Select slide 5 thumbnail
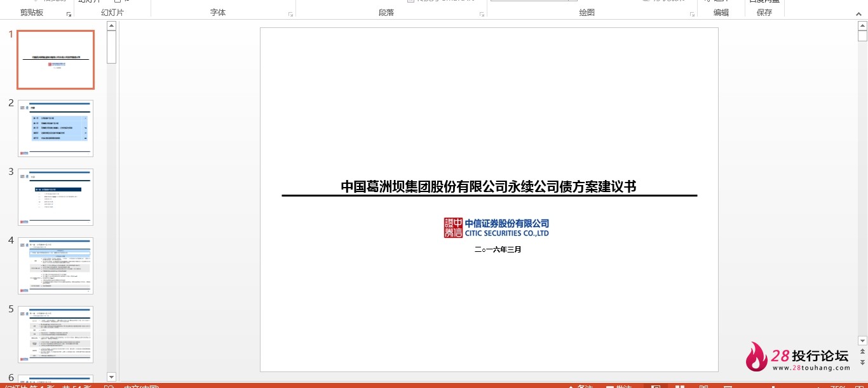This screenshot has width=868, height=388. [x=56, y=335]
